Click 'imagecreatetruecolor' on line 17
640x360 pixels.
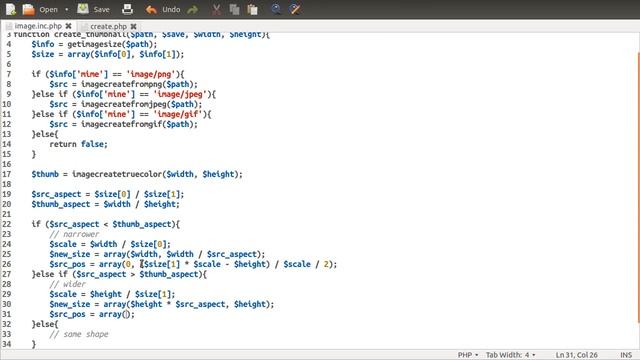117,174
